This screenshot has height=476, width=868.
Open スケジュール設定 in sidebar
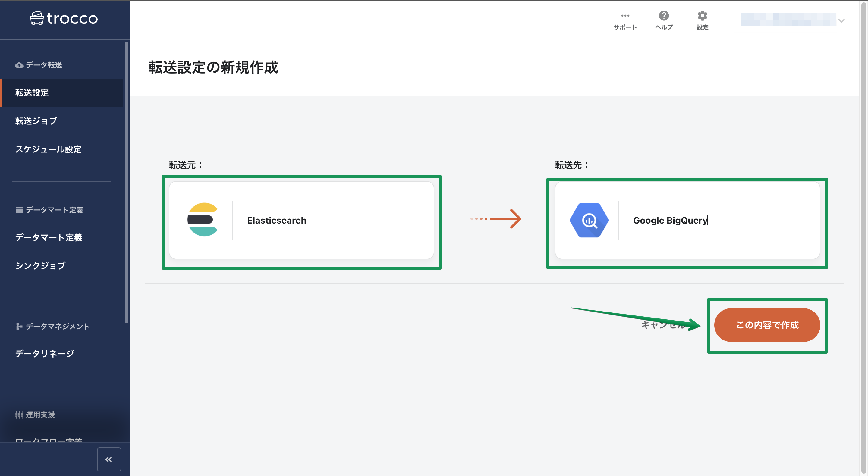click(48, 149)
